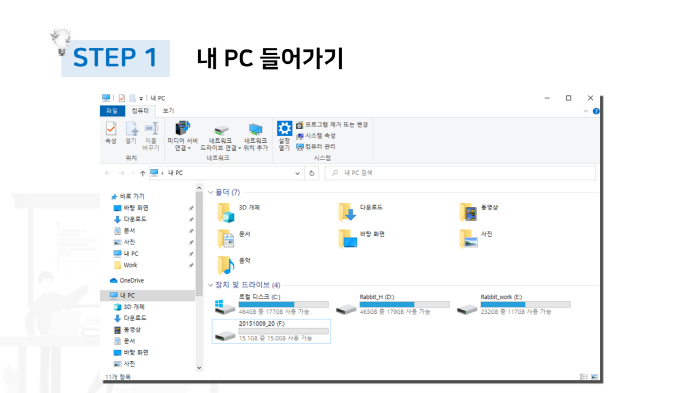Viewport: 700px width, 393px height.
Task: Click 프로그램 제거 또는 변경
Action: pyautogui.click(x=332, y=125)
